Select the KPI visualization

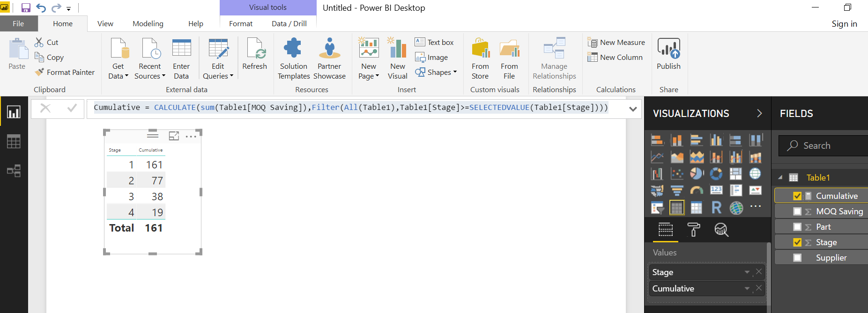[755, 190]
